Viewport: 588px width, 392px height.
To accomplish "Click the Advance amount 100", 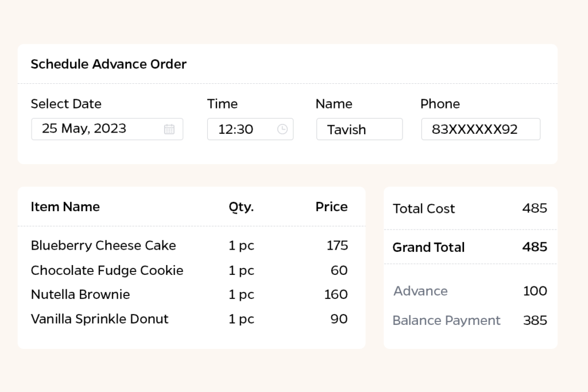I will coord(535,291).
